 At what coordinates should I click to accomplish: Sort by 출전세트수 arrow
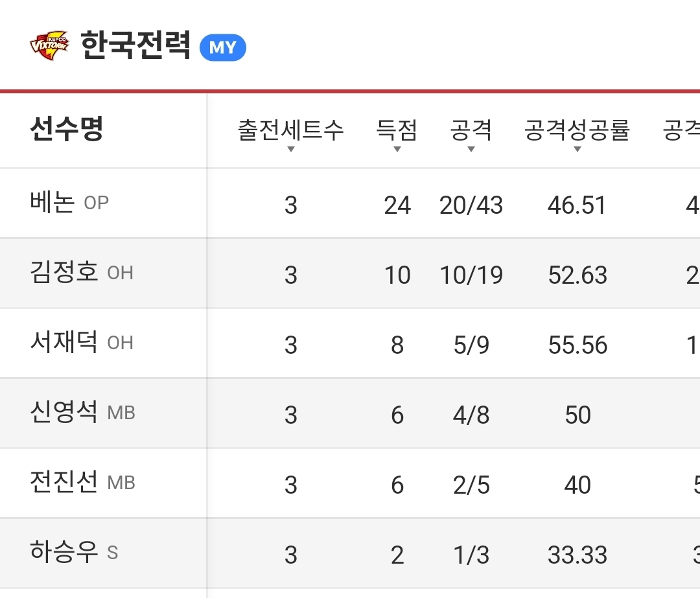click(x=291, y=150)
